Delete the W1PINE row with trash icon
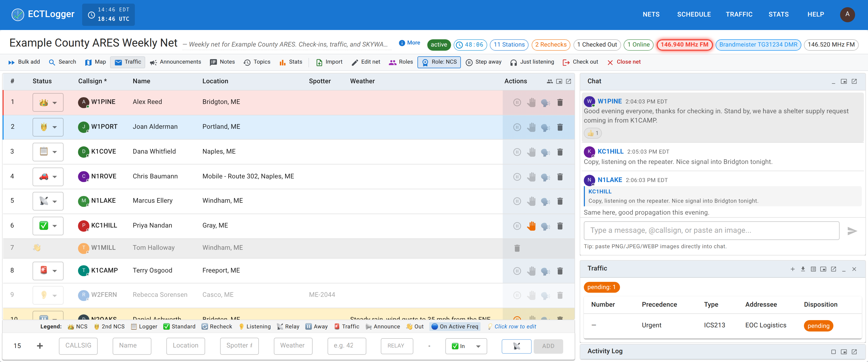Viewport: 868px width, 362px height. pos(560,102)
